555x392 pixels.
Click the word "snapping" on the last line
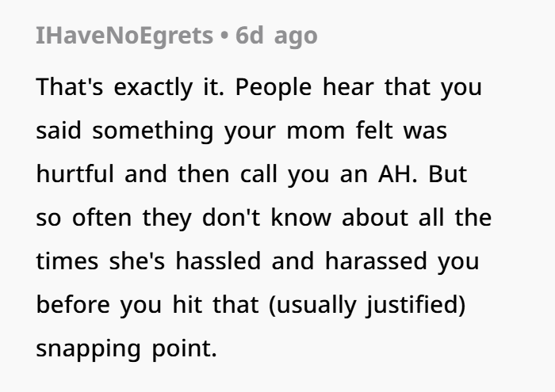[89, 349]
